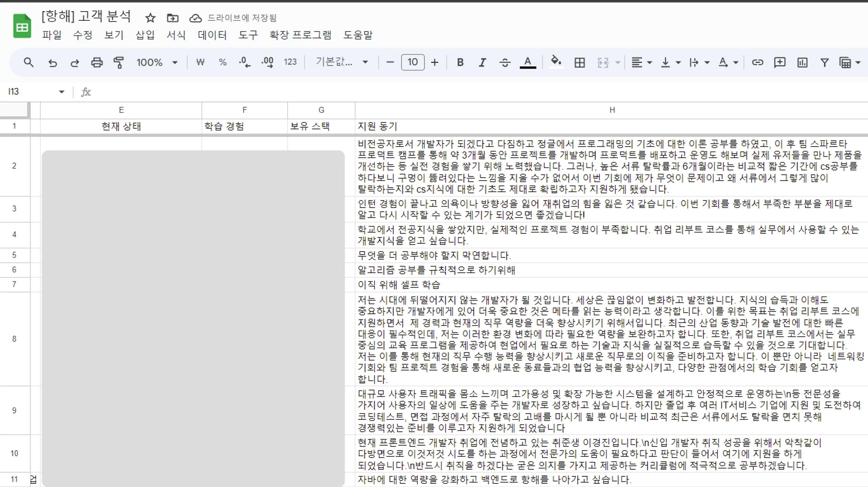Image resolution: width=868 pixels, height=487 pixels.
Task: Increase decimal places
Action: coord(268,62)
